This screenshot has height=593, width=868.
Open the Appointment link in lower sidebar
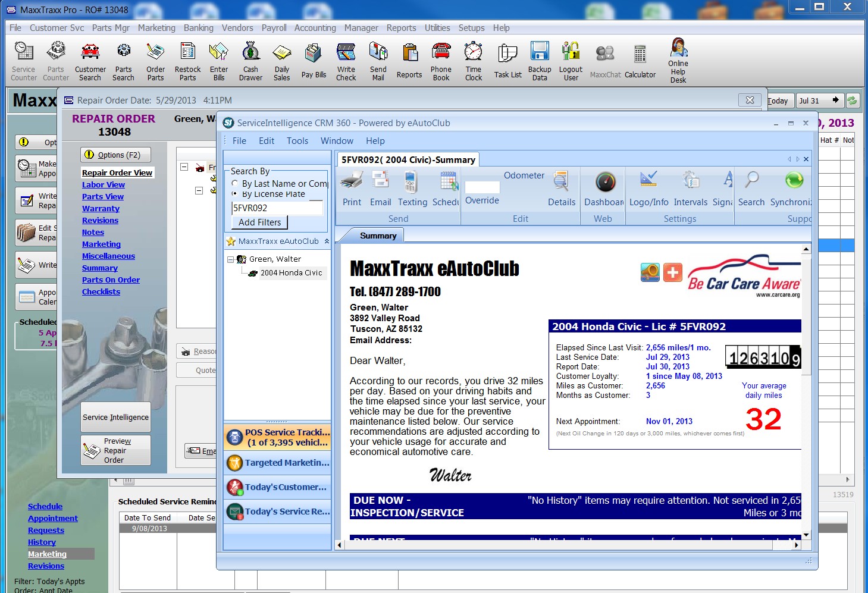click(53, 519)
